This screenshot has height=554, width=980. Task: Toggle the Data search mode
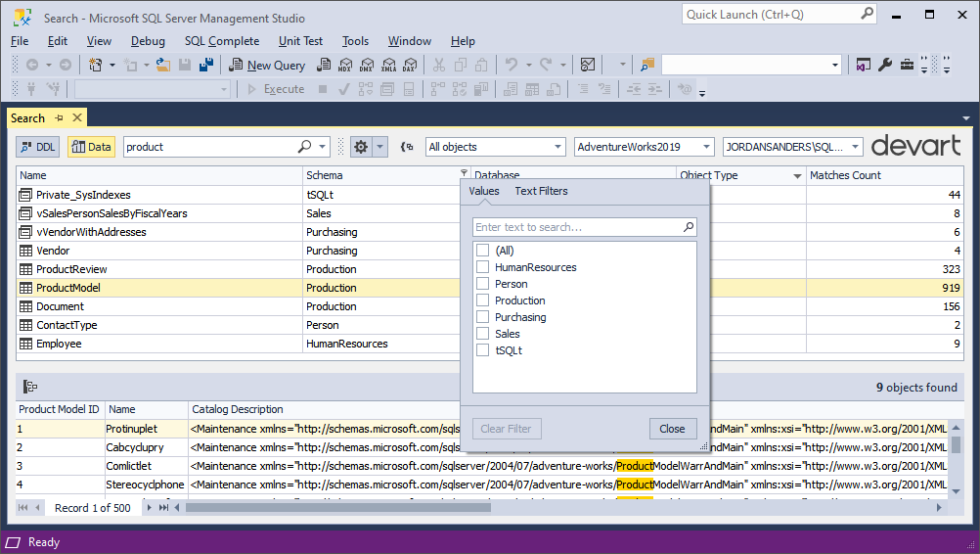pyautogui.click(x=91, y=147)
